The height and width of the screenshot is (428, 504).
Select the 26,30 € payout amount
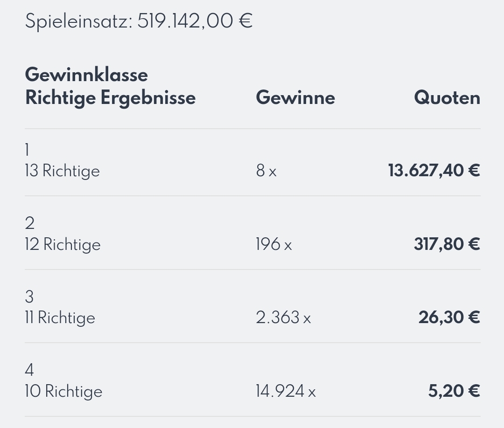[449, 318]
